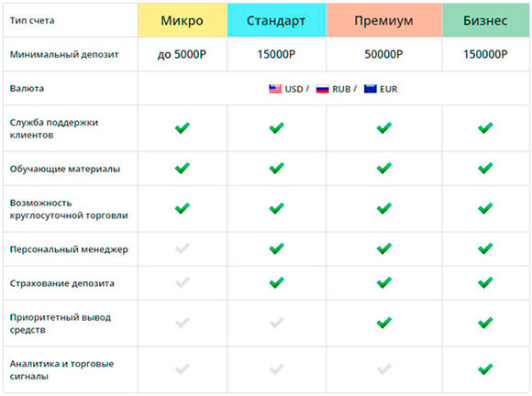Select the yellow Микро account header
The width and height of the screenshot is (532, 396).
183,20
